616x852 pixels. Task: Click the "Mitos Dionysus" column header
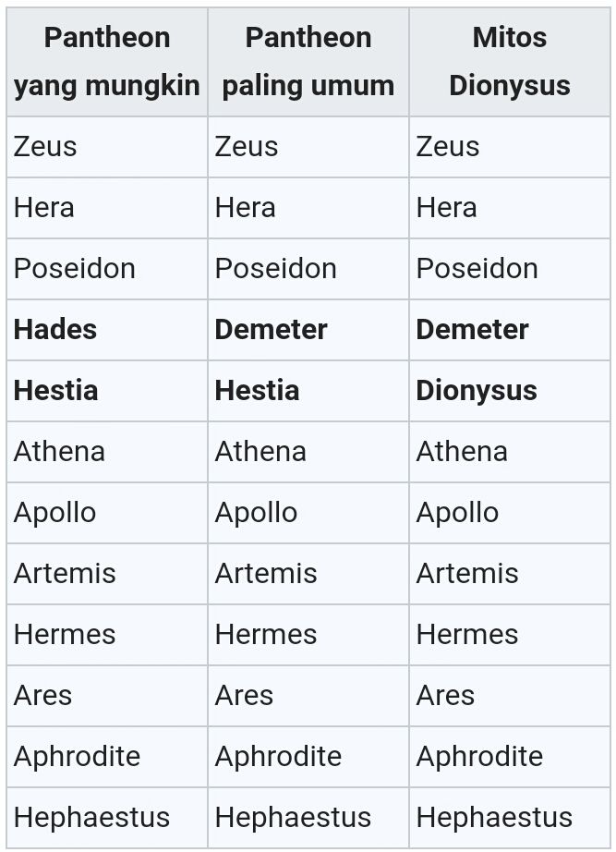(x=509, y=62)
